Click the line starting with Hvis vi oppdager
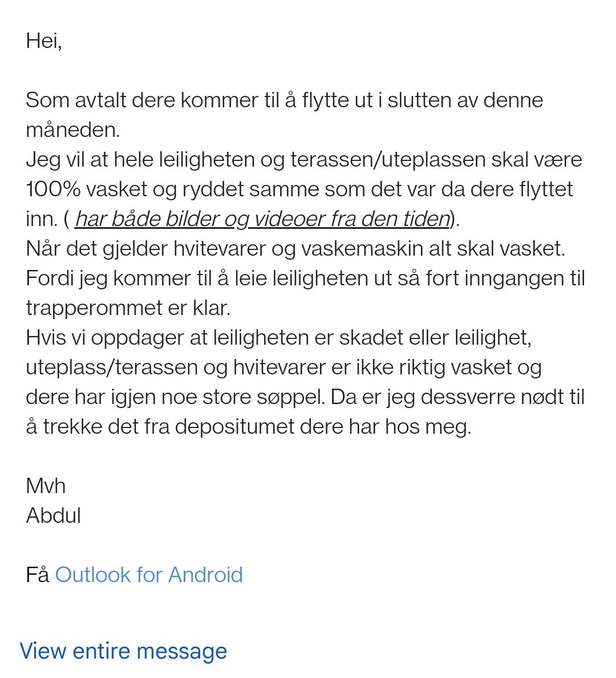Image resolution: width=616 pixels, height=678 pixels. tap(278, 338)
